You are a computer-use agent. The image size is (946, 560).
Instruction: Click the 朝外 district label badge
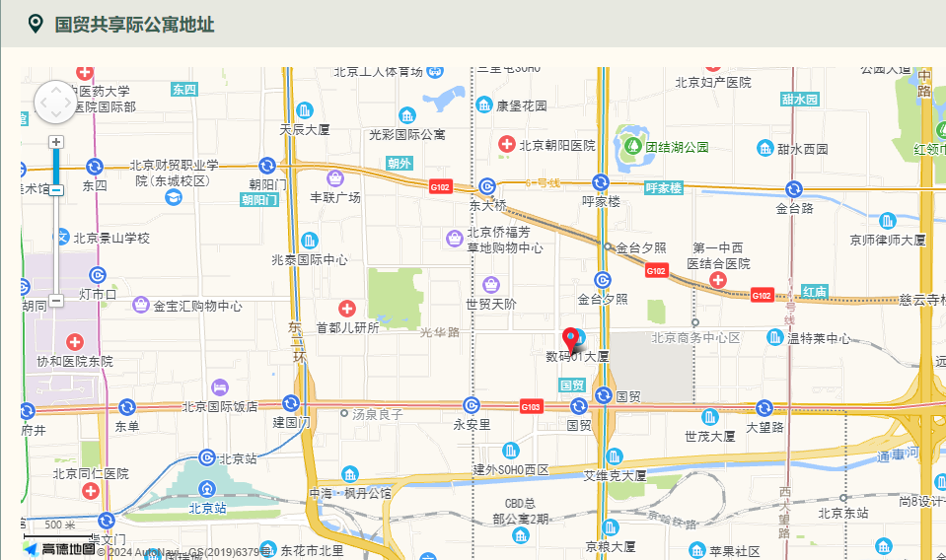pyautogui.click(x=400, y=164)
